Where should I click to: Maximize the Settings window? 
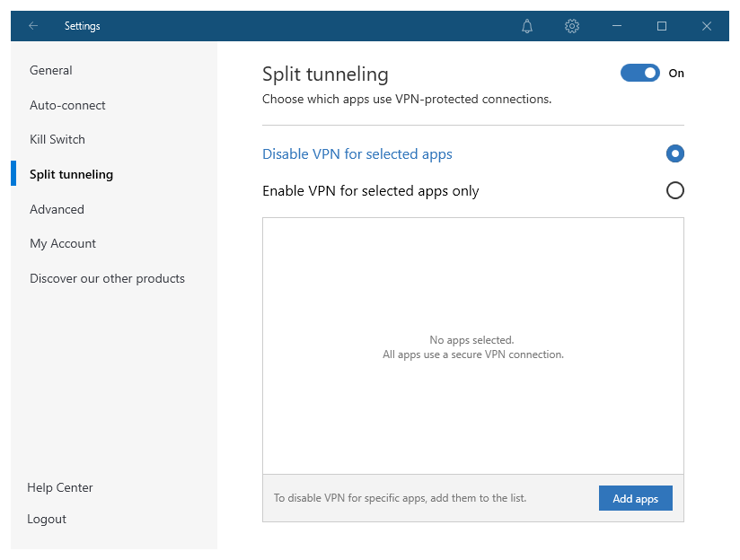click(x=662, y=26)
